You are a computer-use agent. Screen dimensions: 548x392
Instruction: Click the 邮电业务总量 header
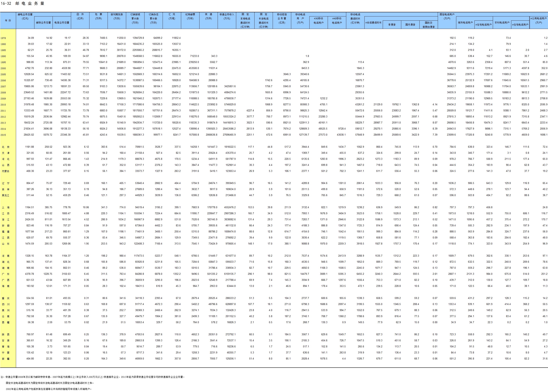pyautogui.click(x=25, y=15)
